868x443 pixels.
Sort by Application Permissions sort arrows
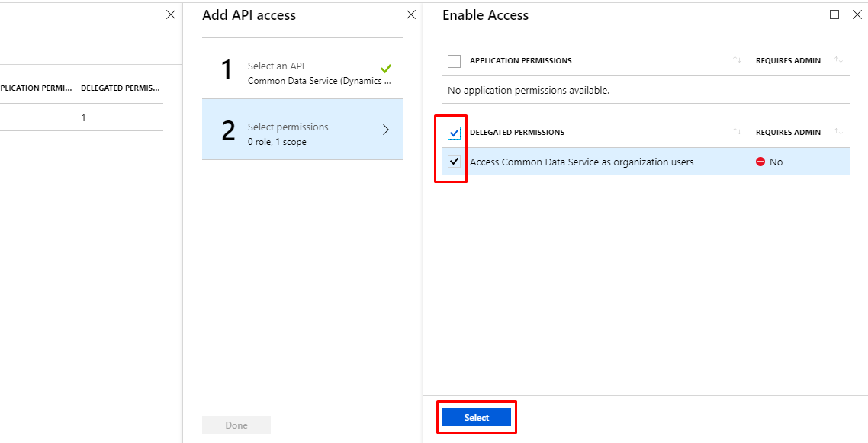737,60
